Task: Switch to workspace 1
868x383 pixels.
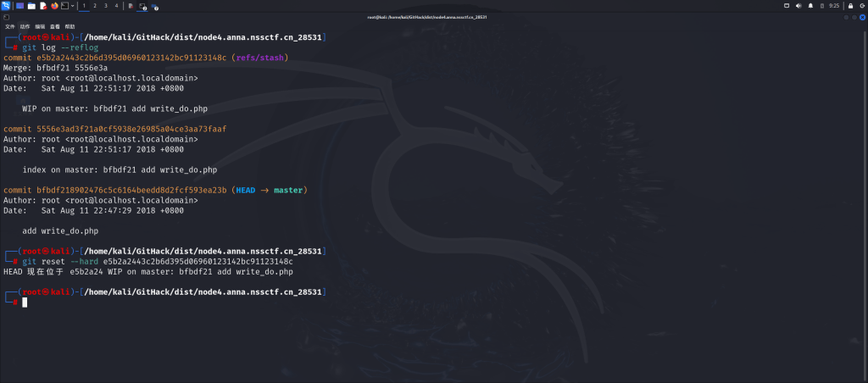Action: (x=84, y=6)
